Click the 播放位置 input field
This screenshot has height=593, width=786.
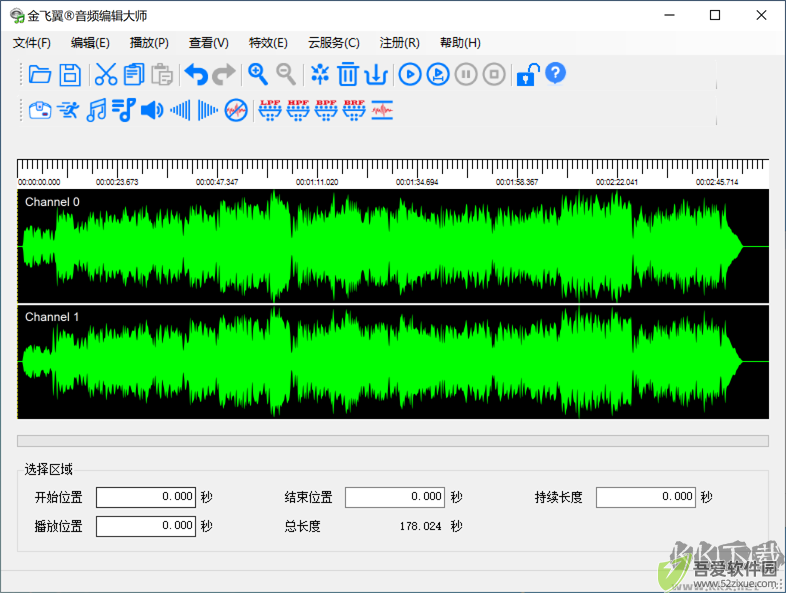pyautogui.click(x=146, y=526)
